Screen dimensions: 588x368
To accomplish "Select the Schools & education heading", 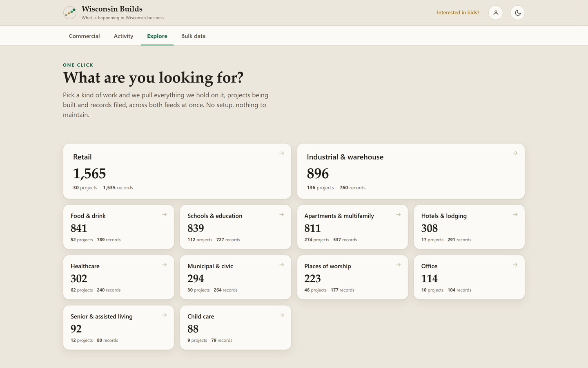I will point(215,216).
